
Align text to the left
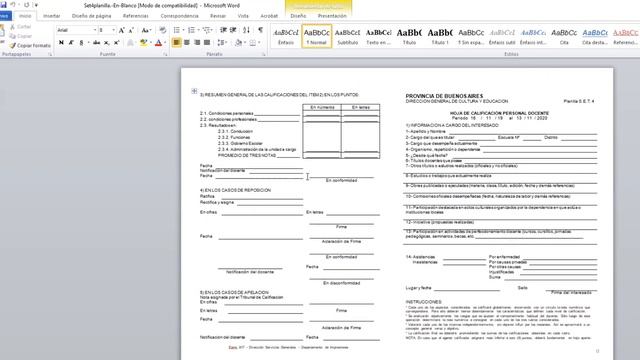[176, 42]
